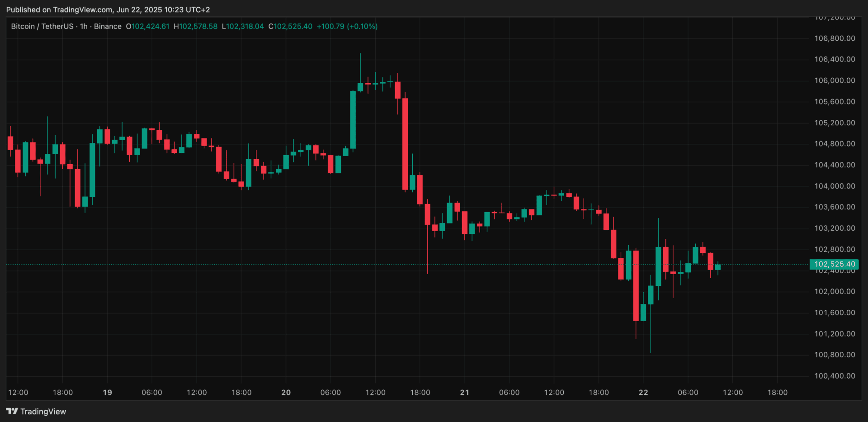The width and height of the screenshot is (868, 422).
Task: Click the TradingView logo icon
Action: (12, 411)
